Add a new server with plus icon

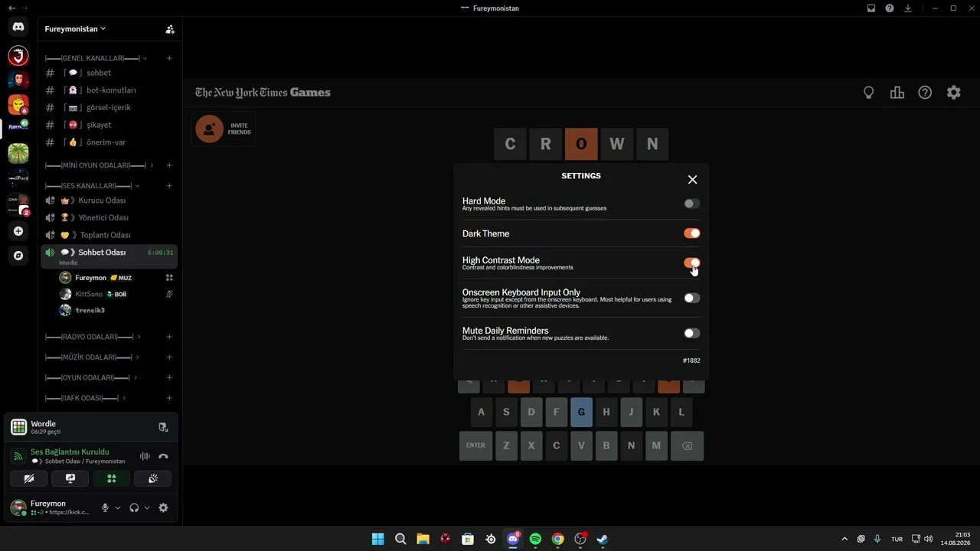18,231
